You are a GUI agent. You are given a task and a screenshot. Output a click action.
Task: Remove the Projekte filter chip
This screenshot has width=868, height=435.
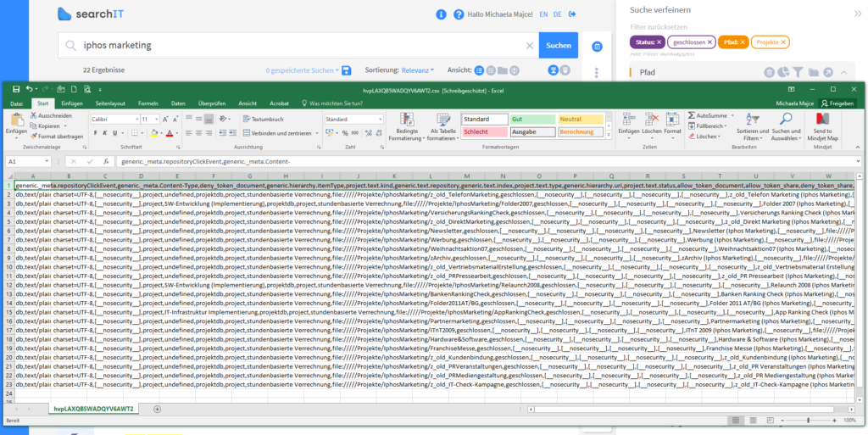click(x=783, y=42)
